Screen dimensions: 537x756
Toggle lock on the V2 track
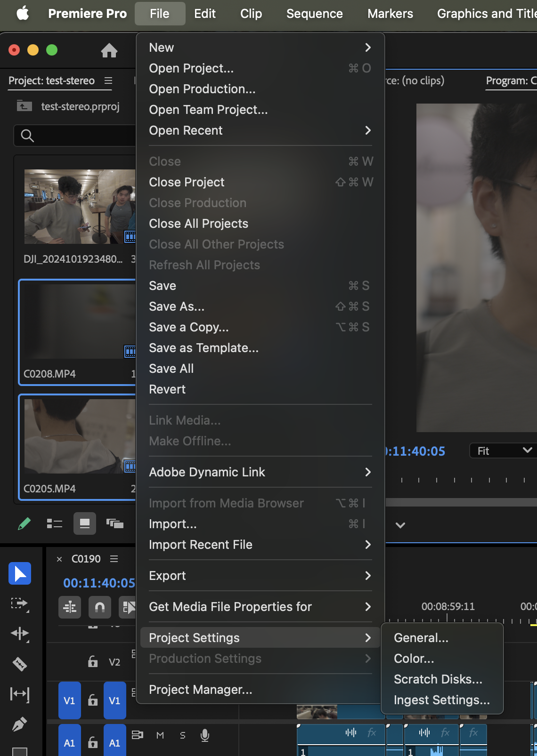tap(93, 662)
